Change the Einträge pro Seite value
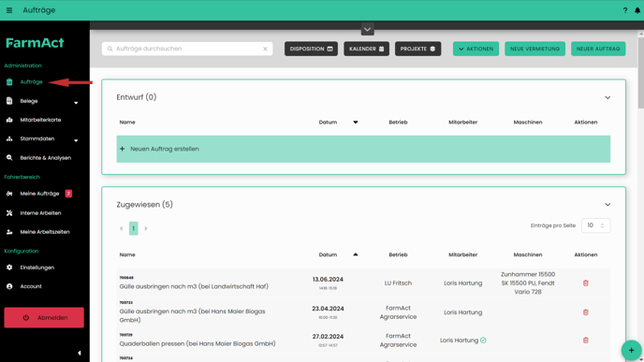Screen dimensions: 644x362 click(595, 225)
